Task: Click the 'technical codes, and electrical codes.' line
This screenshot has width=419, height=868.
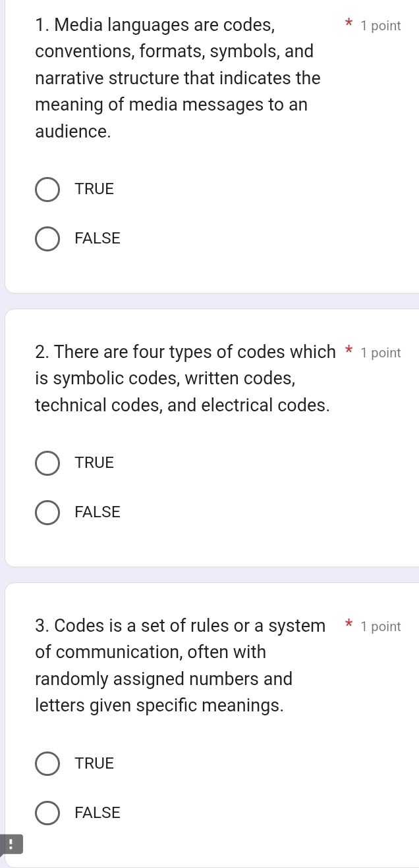Action: 182,405
